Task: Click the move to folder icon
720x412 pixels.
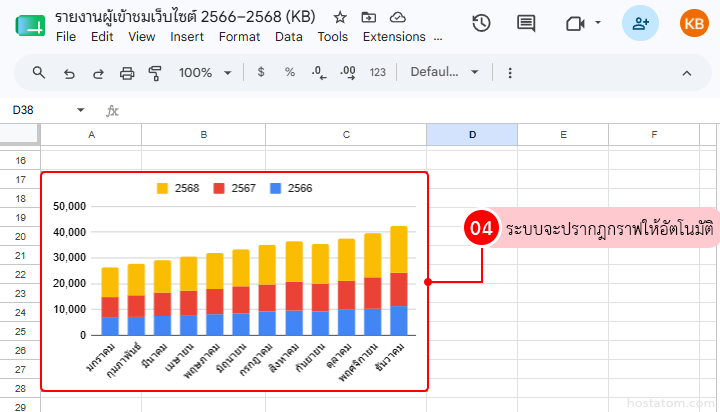Action: [x=368, y=17]
